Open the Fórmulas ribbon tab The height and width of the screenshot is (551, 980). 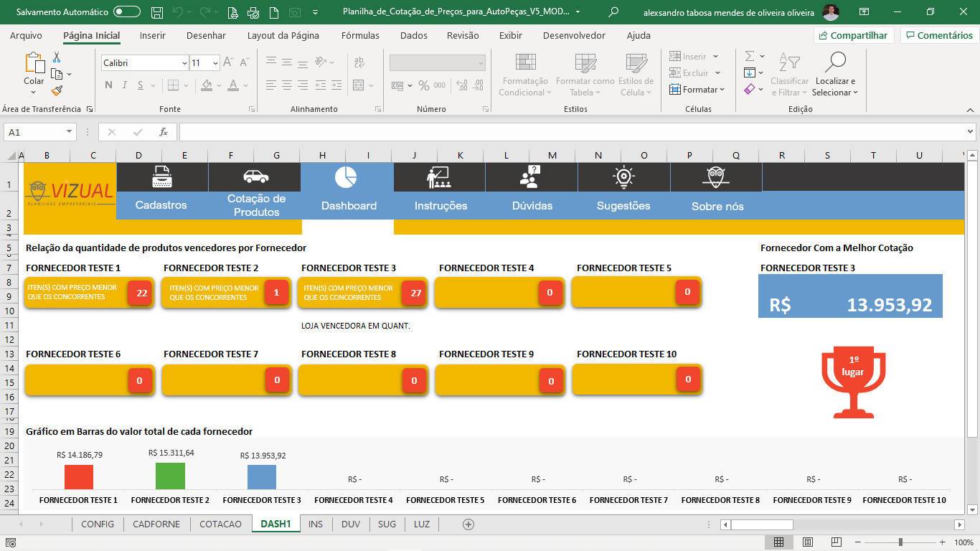(x=360, y=35)
